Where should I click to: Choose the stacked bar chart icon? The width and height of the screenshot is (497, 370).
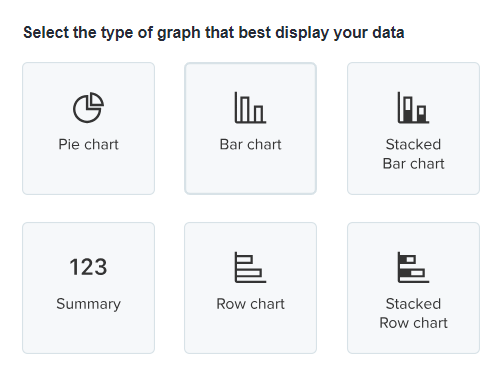pos(413,108)
